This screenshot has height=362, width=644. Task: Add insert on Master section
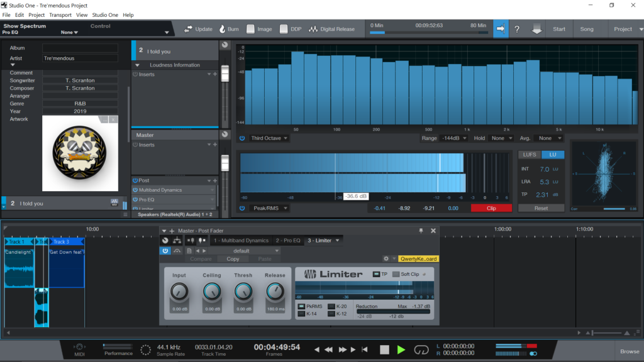pos(215,145)
